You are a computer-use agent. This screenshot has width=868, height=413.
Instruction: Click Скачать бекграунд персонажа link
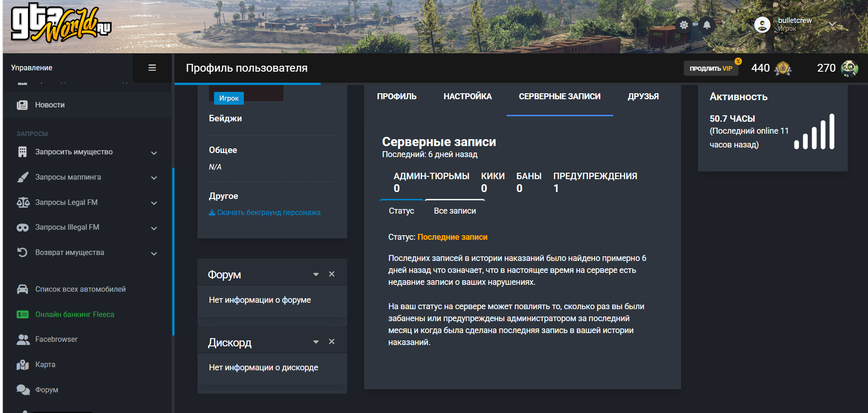point(265,213)
